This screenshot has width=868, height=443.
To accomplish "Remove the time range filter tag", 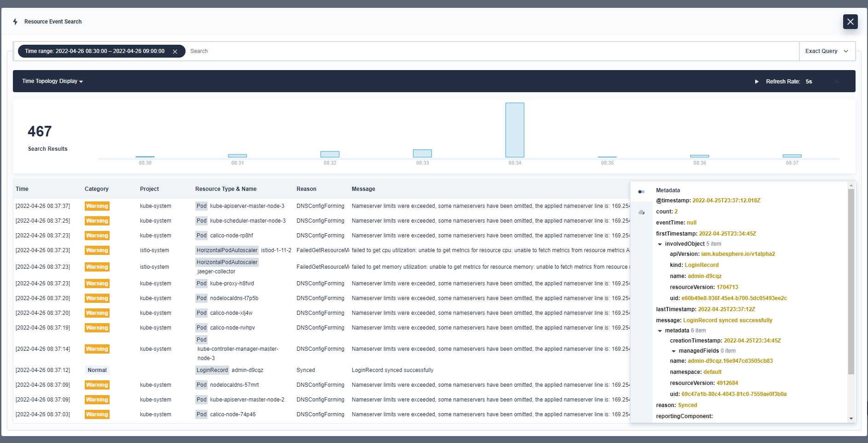I will tap(175, 52).
